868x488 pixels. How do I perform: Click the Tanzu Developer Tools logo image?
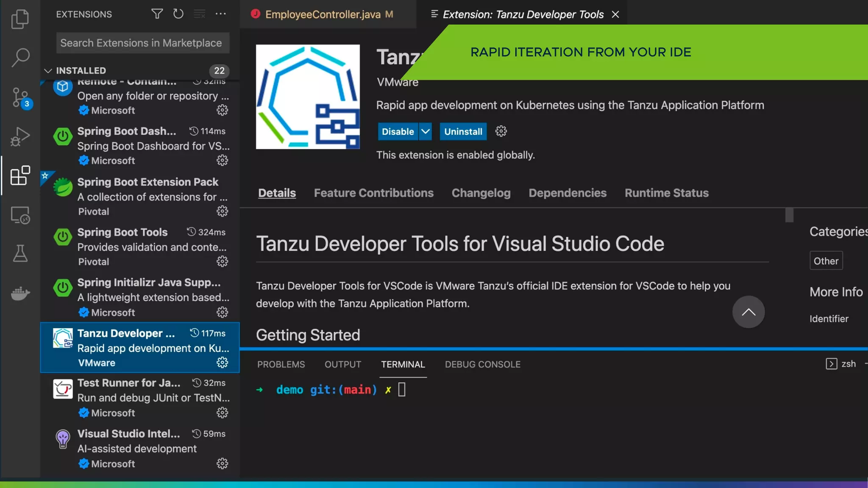click(308, 97)
